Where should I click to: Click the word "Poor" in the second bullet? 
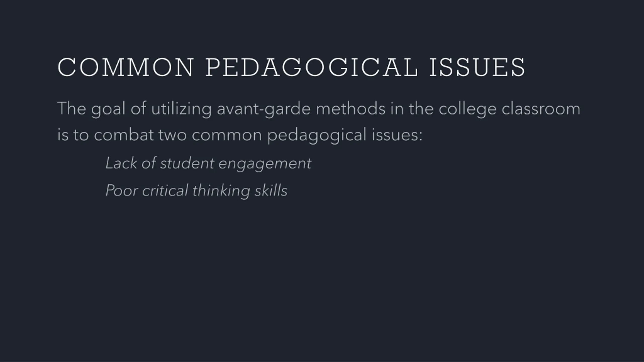(x=122, y=190)
